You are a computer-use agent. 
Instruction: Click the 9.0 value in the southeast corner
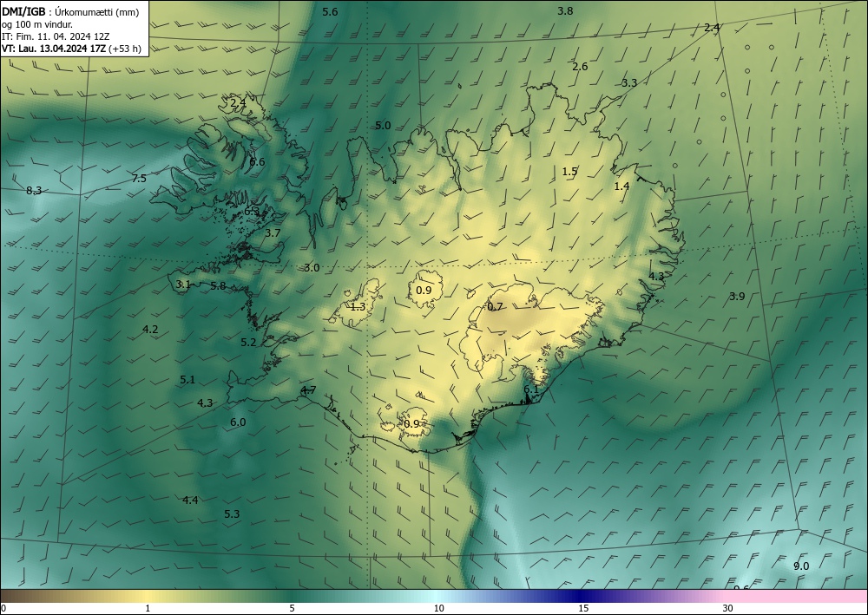[x=801, y=566]
